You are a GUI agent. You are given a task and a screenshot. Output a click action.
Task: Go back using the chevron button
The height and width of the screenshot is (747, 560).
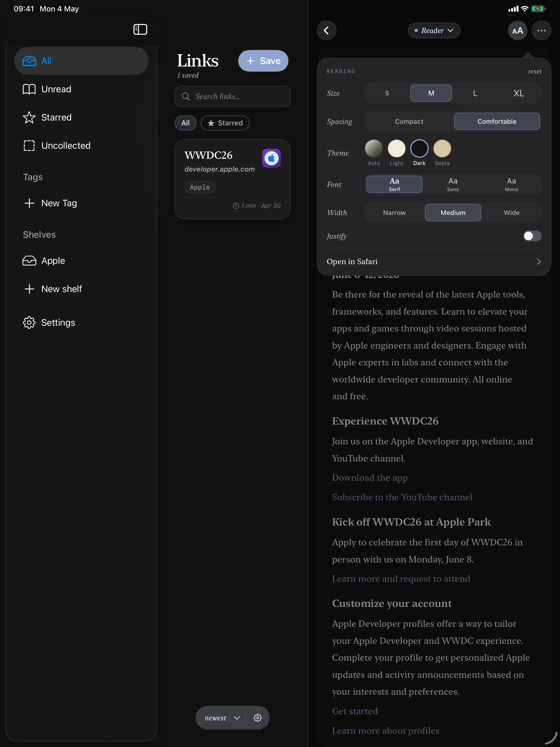click(x=326, y=30)
